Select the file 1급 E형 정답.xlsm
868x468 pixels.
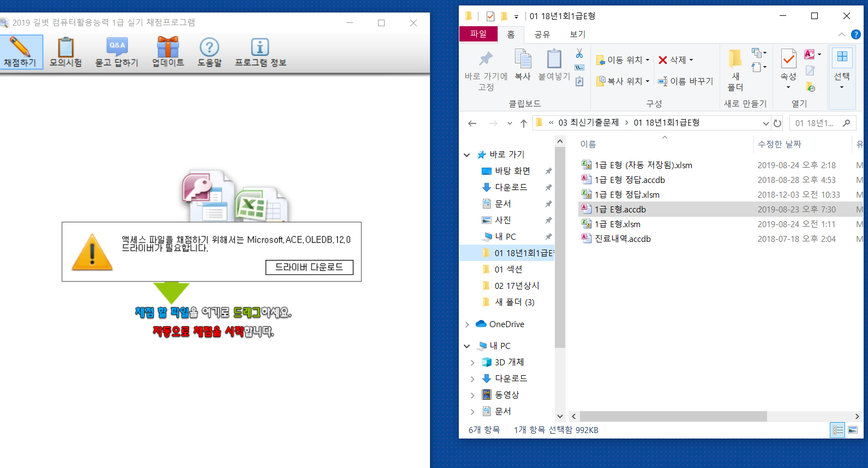pos(627,195)
